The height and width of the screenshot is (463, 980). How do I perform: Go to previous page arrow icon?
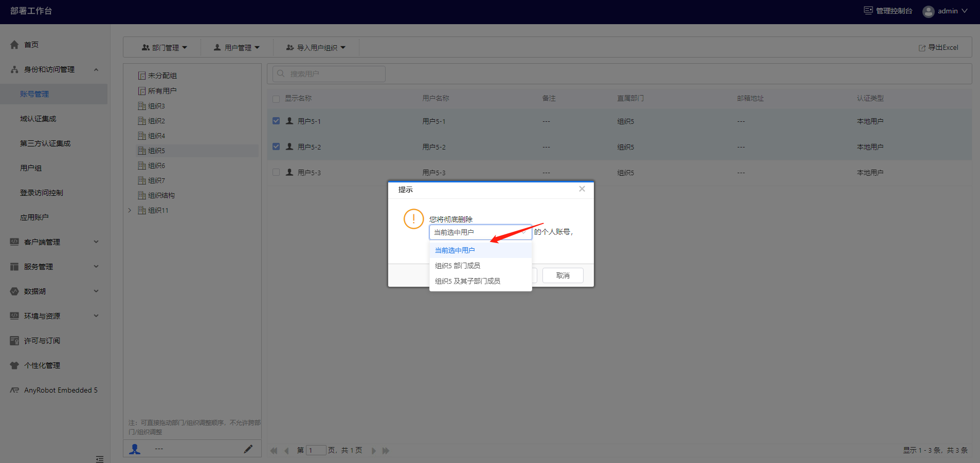(x=286, y=451)
